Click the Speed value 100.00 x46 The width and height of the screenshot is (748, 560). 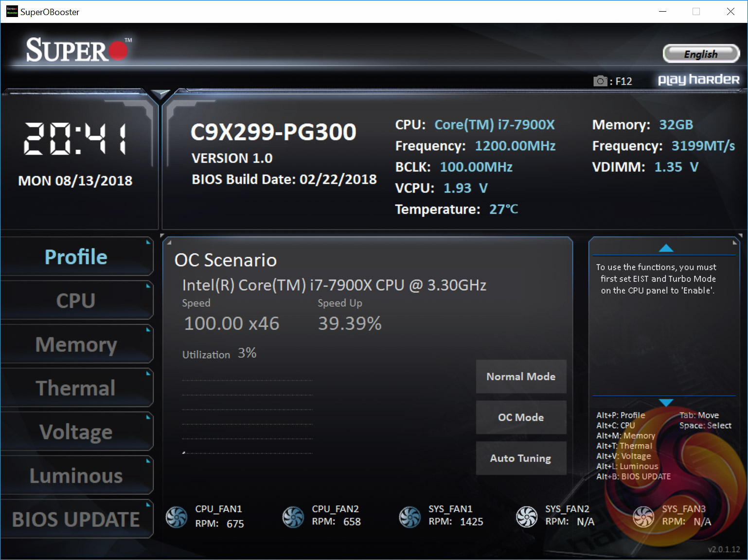(232, 323)
